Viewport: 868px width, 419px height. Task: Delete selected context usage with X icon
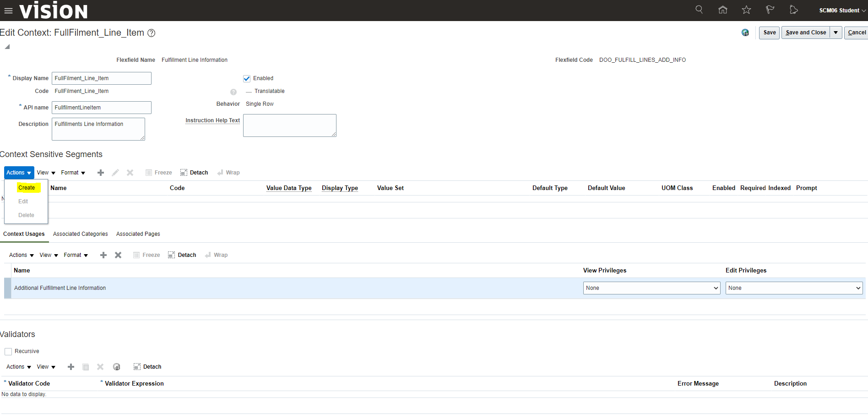tap(118, 255)
